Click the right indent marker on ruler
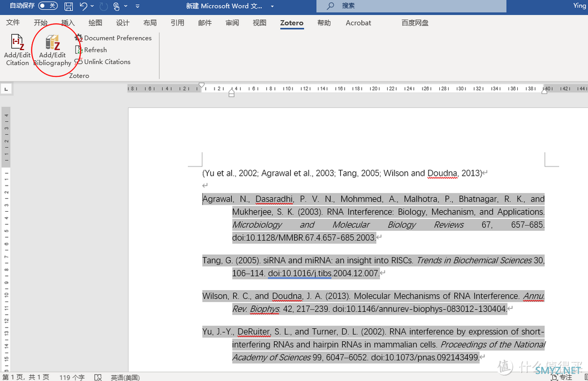Screen dimensions: 588x381 [x=544, y=91]
